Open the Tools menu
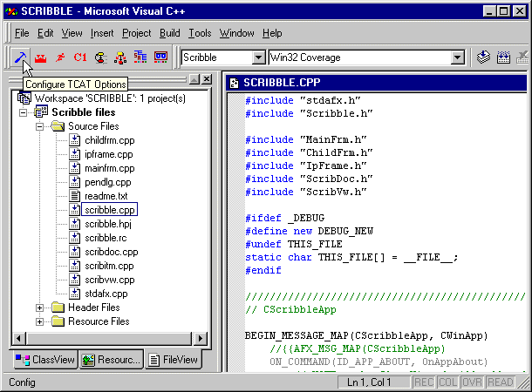 (200, 33)
